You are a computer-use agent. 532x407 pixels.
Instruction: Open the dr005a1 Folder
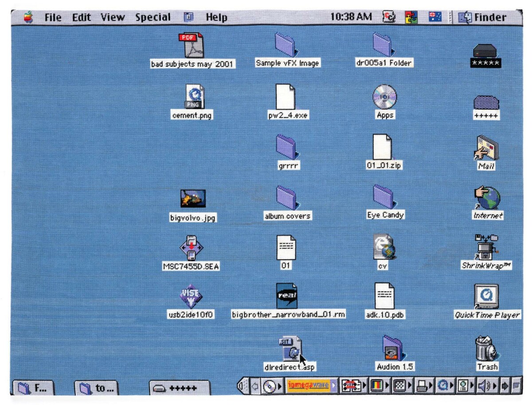tap(384, 45)
